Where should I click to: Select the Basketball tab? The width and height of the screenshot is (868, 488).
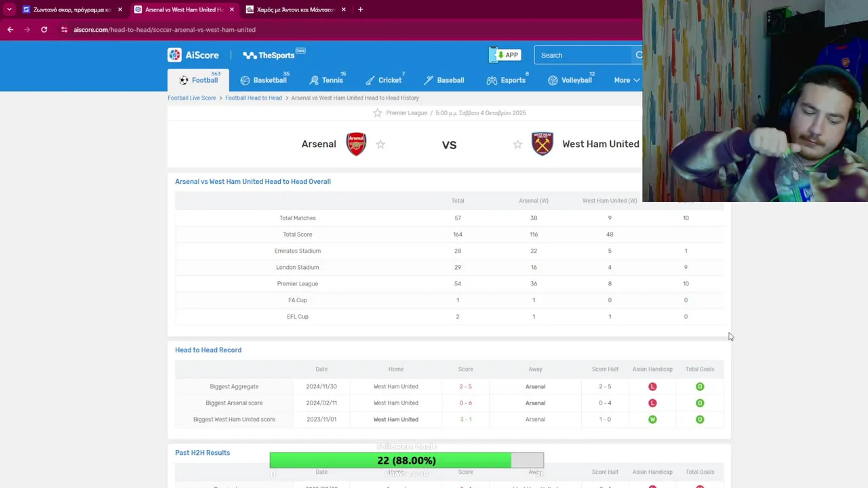264,80
